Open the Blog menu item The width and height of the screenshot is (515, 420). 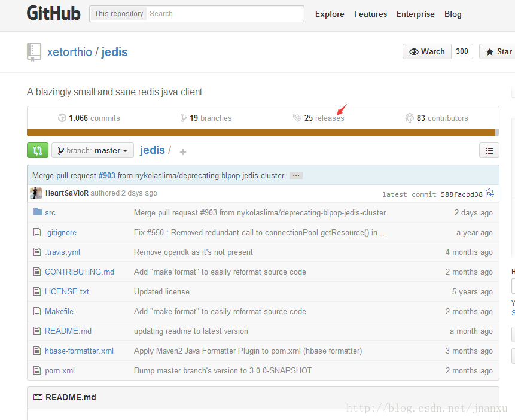click(453, 14)
